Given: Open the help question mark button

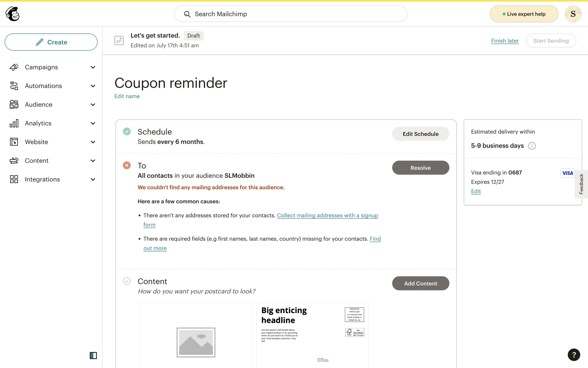Looking at the screenshot, I should (x=574, y=355).
